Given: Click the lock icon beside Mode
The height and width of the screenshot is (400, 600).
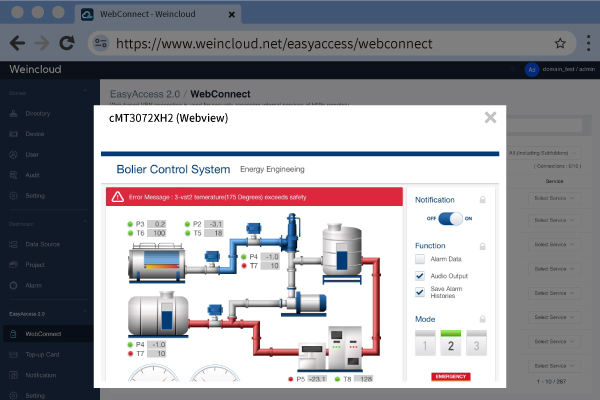Looking at the screenshot, I should tap(483, 319).
